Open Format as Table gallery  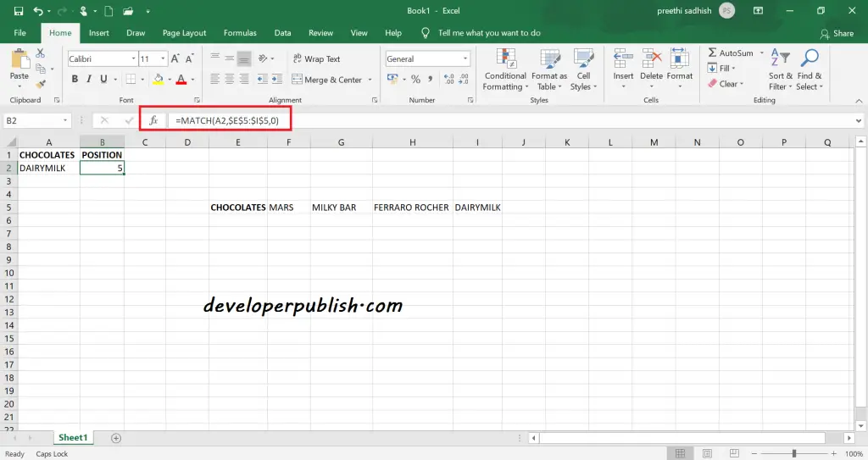[549, 69]
